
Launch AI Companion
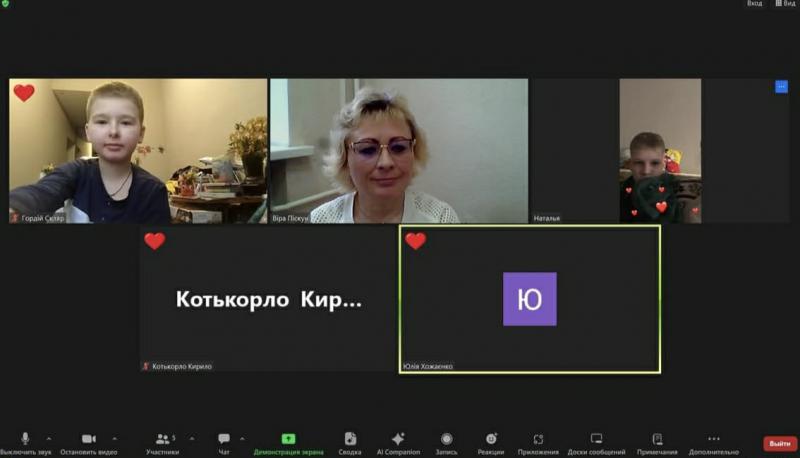(398, 440)
